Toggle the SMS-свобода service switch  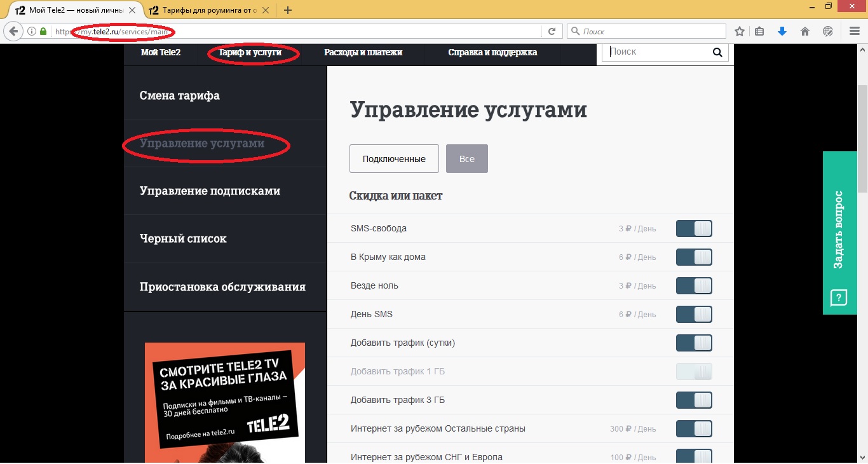694,229
